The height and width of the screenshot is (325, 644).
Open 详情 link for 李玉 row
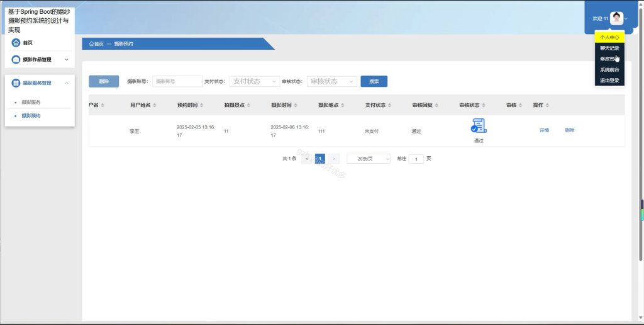[544, 130]
